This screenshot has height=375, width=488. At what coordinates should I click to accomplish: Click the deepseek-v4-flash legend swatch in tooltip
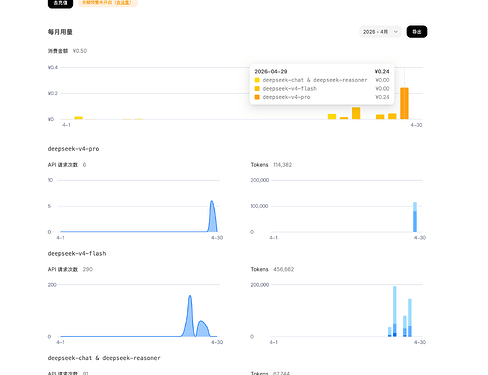(257, 89)
